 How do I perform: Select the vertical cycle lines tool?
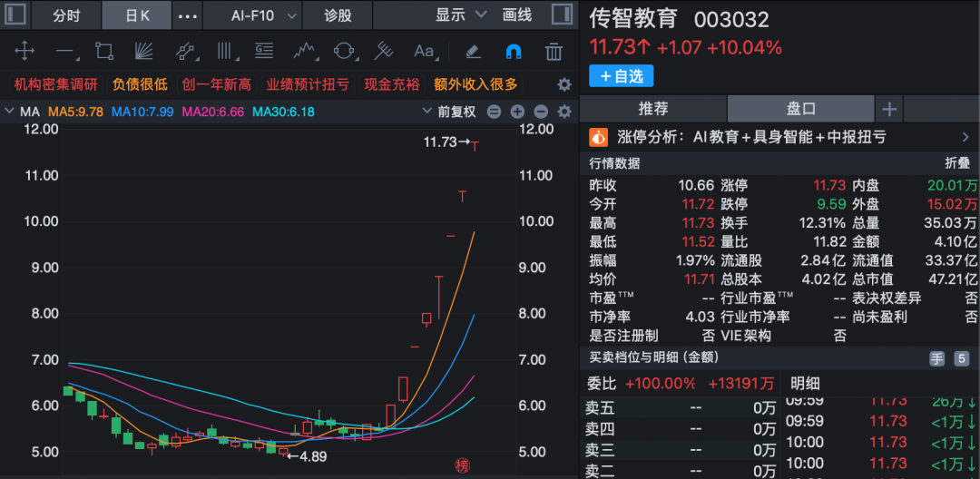(226, 51)
